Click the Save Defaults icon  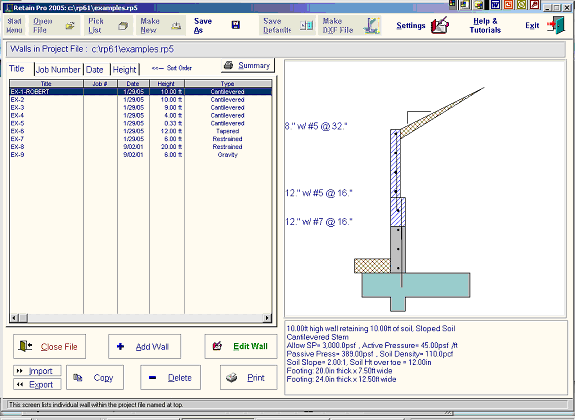[x=307, y=25]
